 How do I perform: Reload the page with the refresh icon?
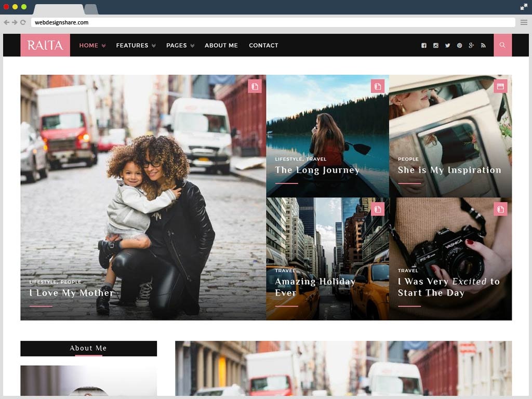click(22, 22)
